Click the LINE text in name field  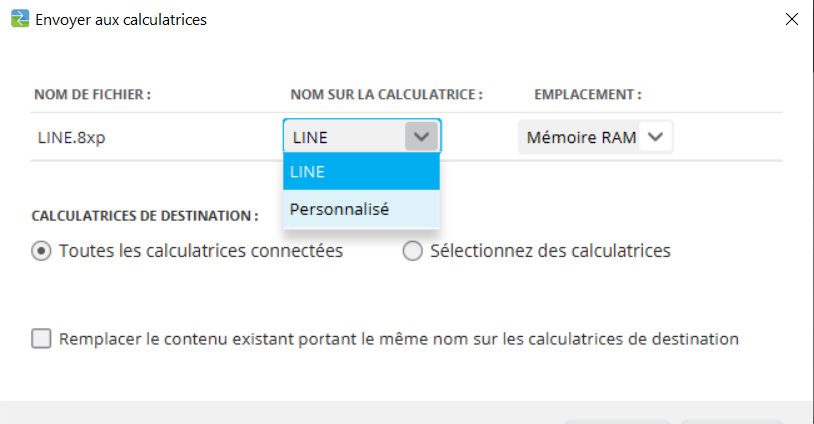click(310, 137)
